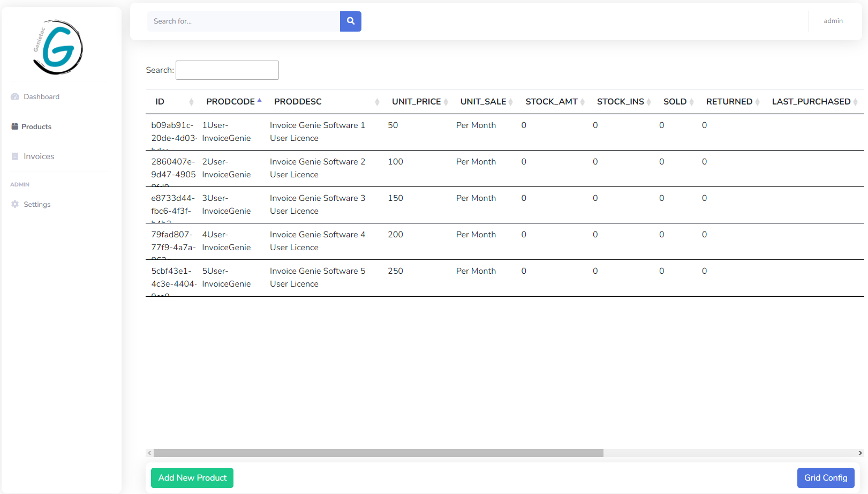Open the admin user menu
868x494 pixels.
coord(833,21)
